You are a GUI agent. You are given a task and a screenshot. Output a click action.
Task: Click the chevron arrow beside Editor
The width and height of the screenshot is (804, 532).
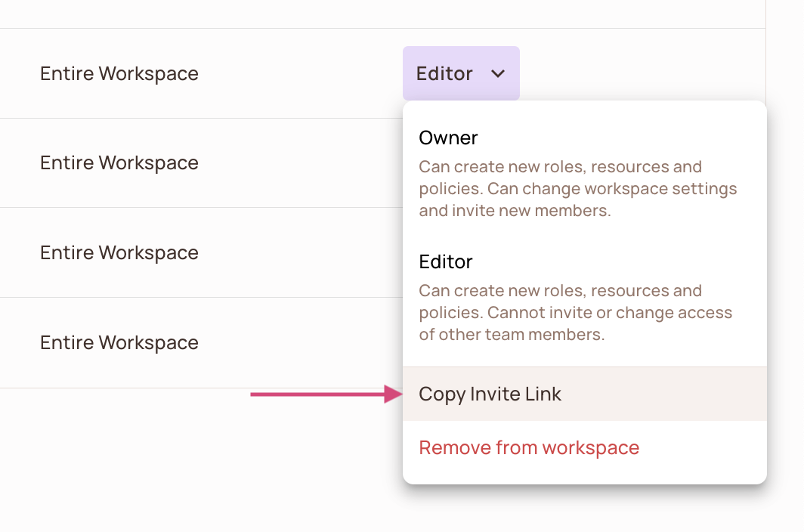(498, 74)
